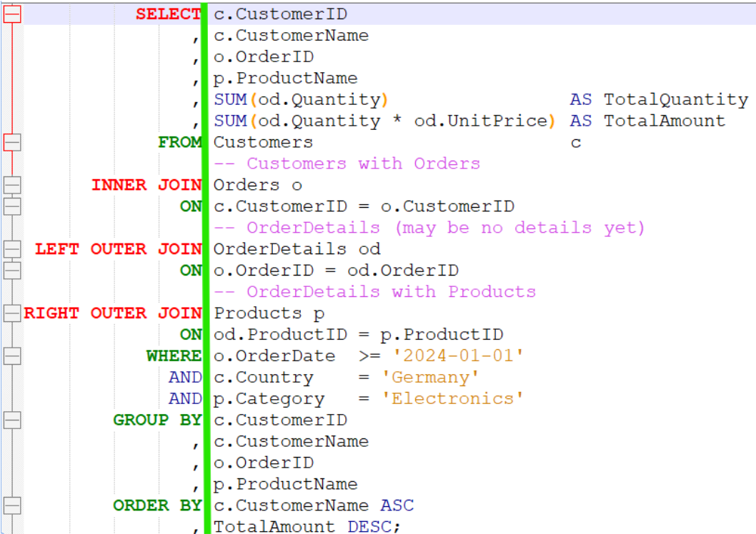Fold the ON od.ProductID condition marker
The height and width of the screenshot is (534, 756).
coord(12,334)
